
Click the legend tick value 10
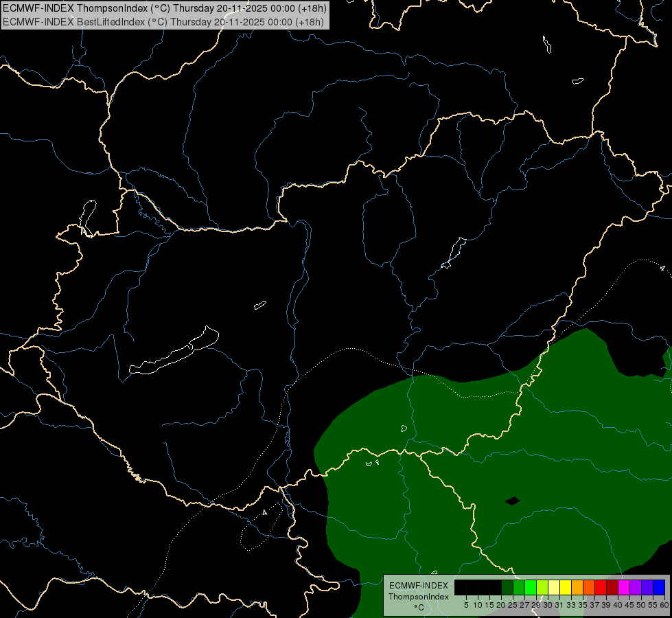pyautogui.click(x=478, y=605)
